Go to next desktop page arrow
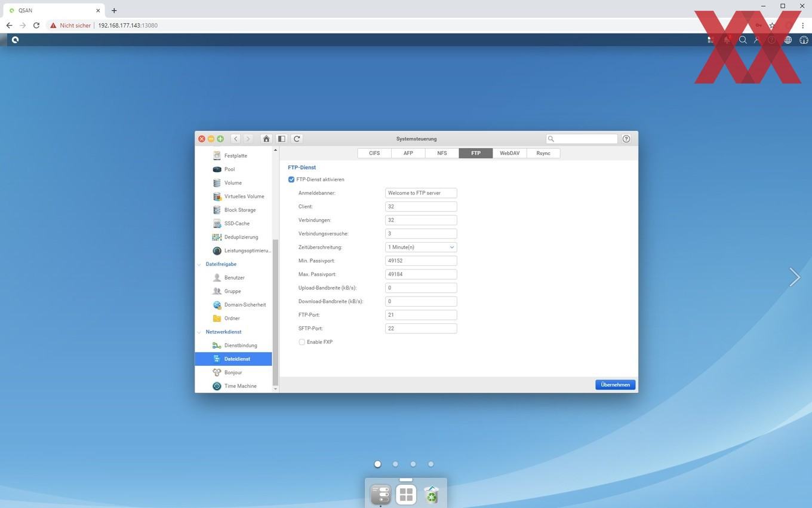Image resolution: width=812 pixels, height=508 pixels. pos(794,277)
